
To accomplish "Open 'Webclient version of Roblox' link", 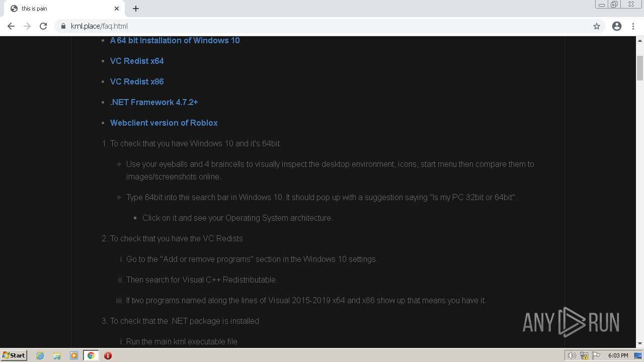I will coord(164,123).
